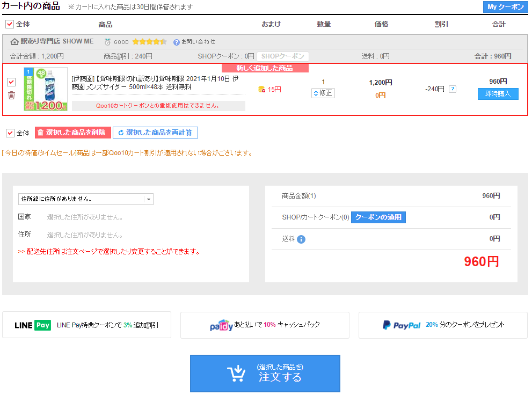This screenshot has width=532, height=395.
Task: Click the 1,200円 item price
Action: [381, 83]
